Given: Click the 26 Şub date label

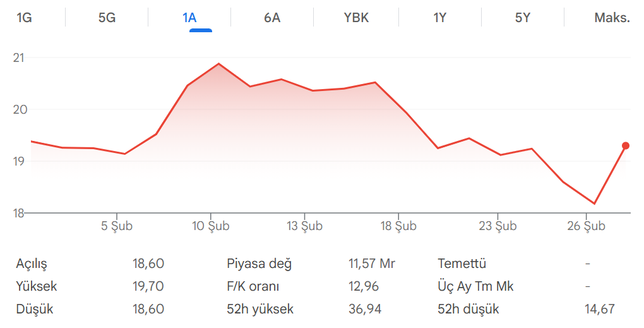Looking at the screenshot, I should (x=587, y=226).
